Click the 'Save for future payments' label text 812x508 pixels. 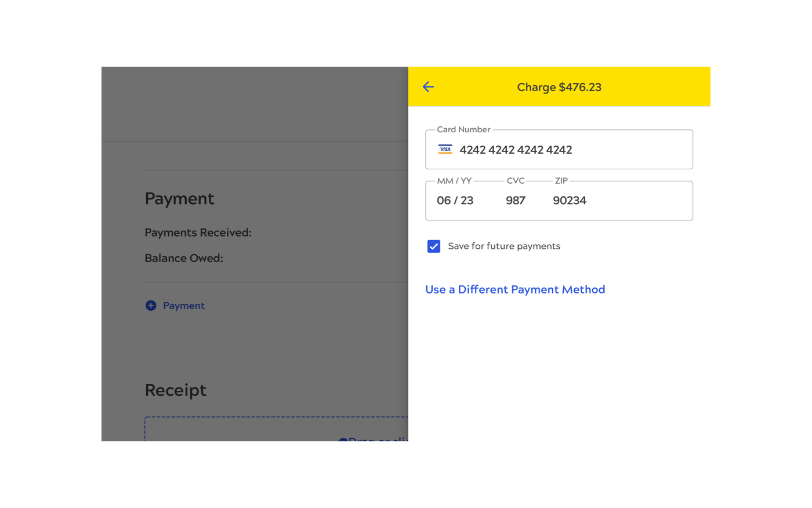point(504,246)
